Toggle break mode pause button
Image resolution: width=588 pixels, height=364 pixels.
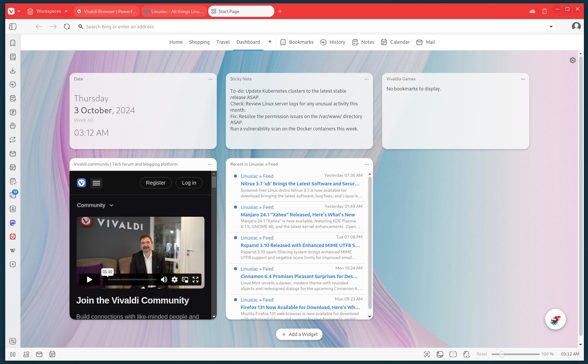[13, 354]
